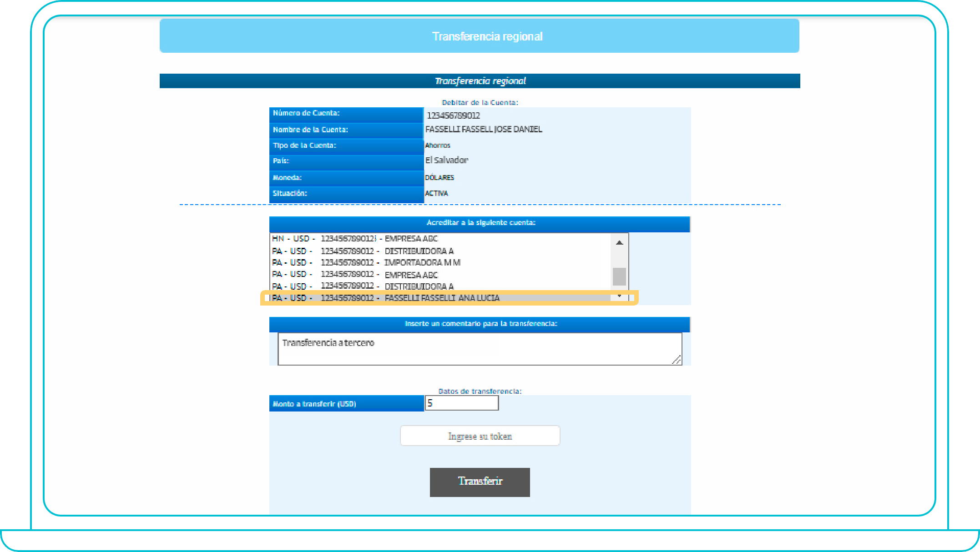
Task: Click the account list scroll-up arrow
Action: [619, 243]
